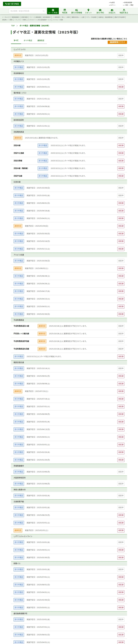Open the トラックルート検索 link
The height and width of the screenshot is (644, 138).
[20, 20]
